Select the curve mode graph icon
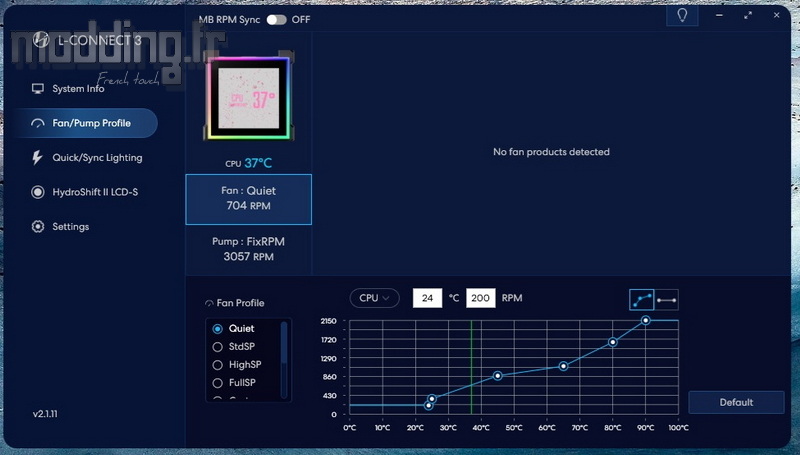The height and width of the screenshot is (455, 800). (641, 299)
